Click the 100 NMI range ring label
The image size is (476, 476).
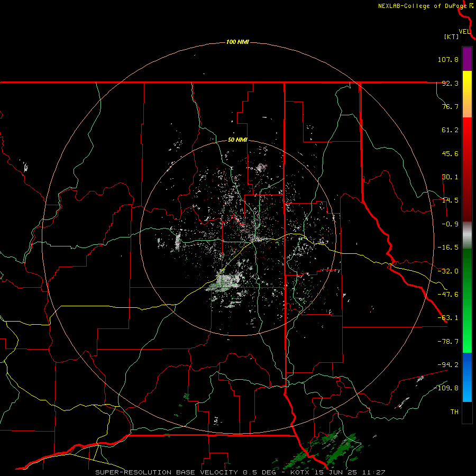(237, 42)
